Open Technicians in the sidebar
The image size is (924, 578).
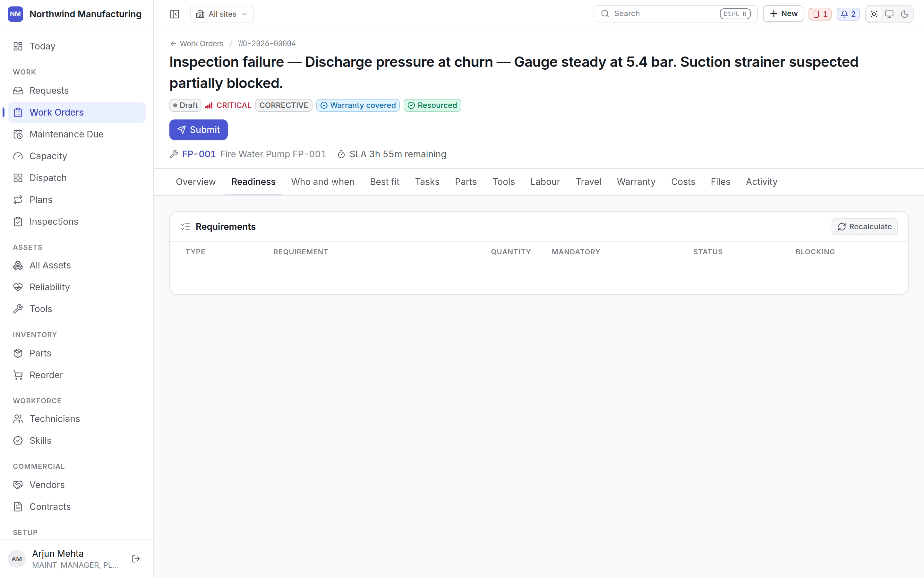[x=76, y=419]
